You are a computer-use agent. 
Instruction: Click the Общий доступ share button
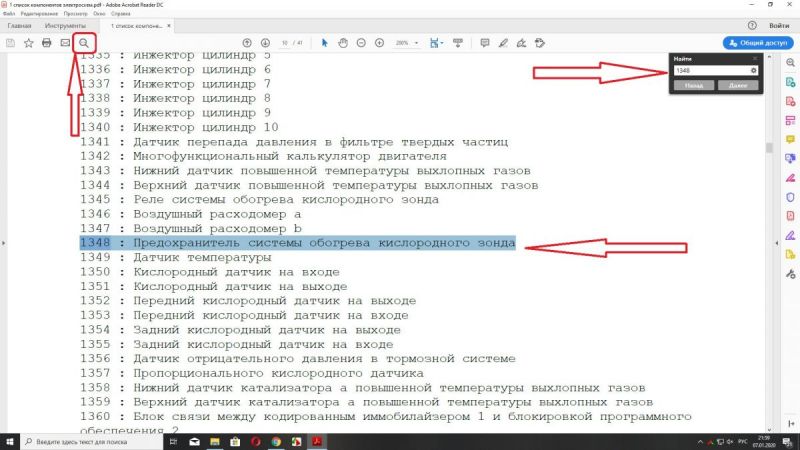[758, 43]
